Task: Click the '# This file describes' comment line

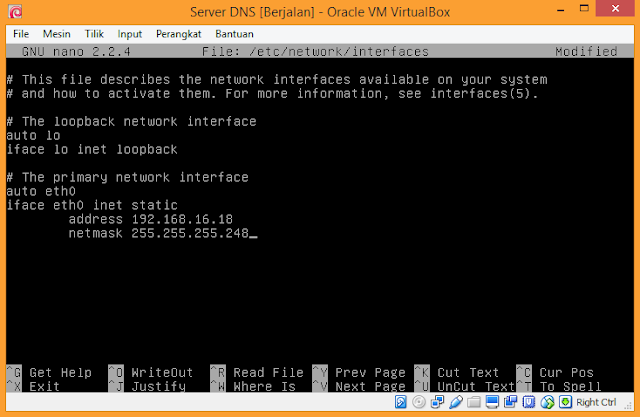Action: tap(277, 79)
